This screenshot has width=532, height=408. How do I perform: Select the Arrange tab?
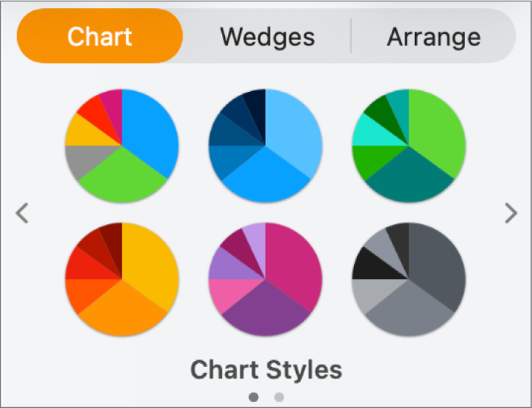[434, 36]
